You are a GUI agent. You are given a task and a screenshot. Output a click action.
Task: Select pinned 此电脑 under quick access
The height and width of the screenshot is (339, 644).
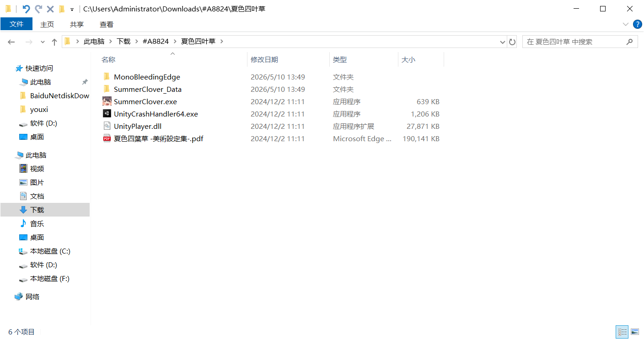coord(40,82)
